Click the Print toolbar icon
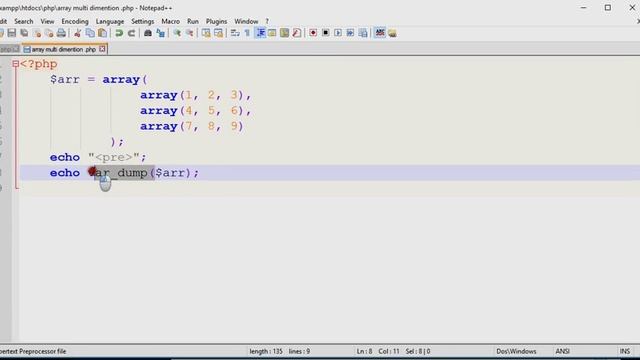This screenshot has height=360, width=640. [x=61, y=33]
